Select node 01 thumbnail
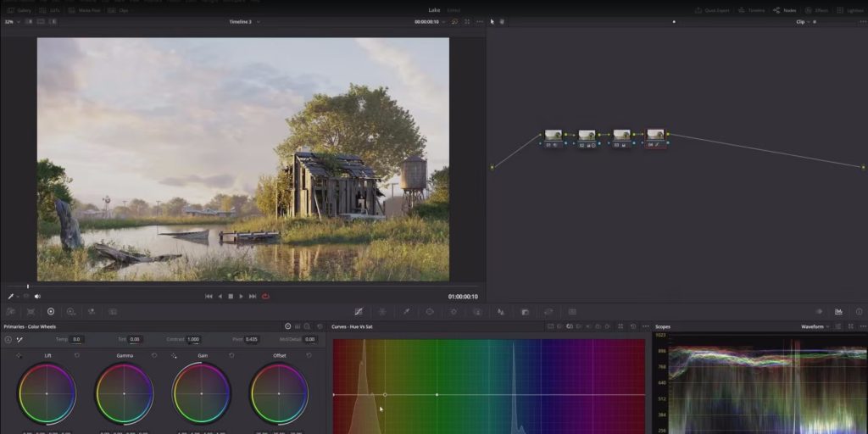Viewport: 868px width, 434px height. coord(553,135)
